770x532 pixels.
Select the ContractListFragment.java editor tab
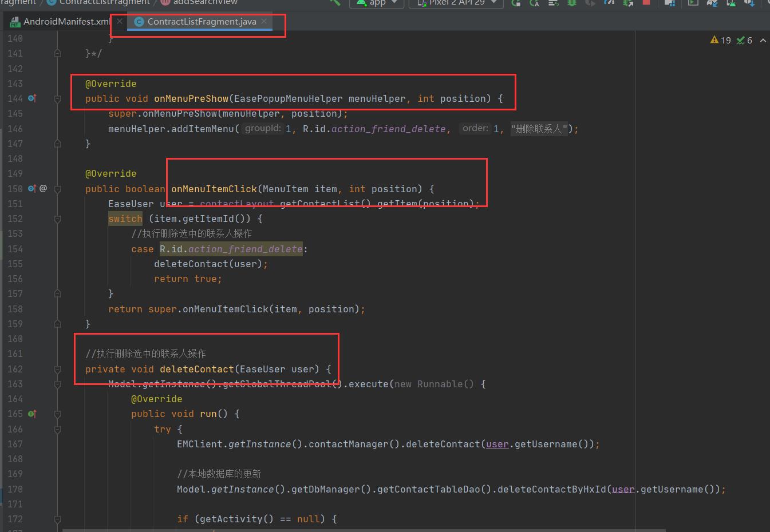pyautogui.click(x=202, y=21)
